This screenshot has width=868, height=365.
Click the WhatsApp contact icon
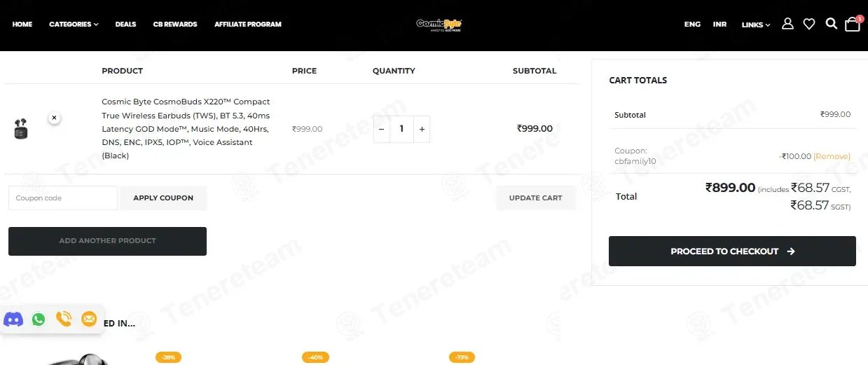[39, 319]
